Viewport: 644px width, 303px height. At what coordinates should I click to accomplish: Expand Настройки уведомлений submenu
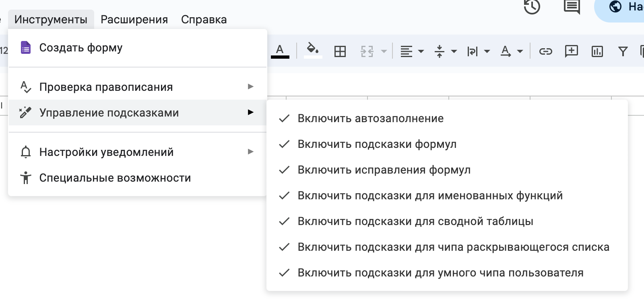point(106,152)
